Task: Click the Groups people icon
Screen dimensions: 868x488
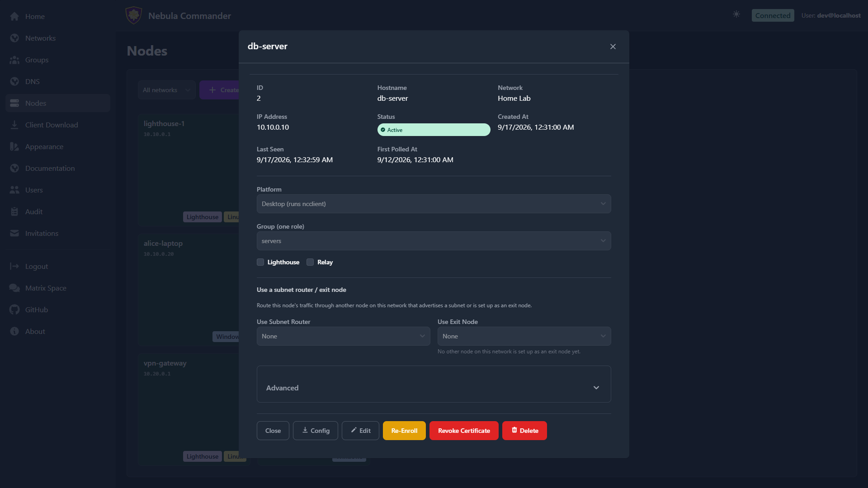Action: point(14,60)
